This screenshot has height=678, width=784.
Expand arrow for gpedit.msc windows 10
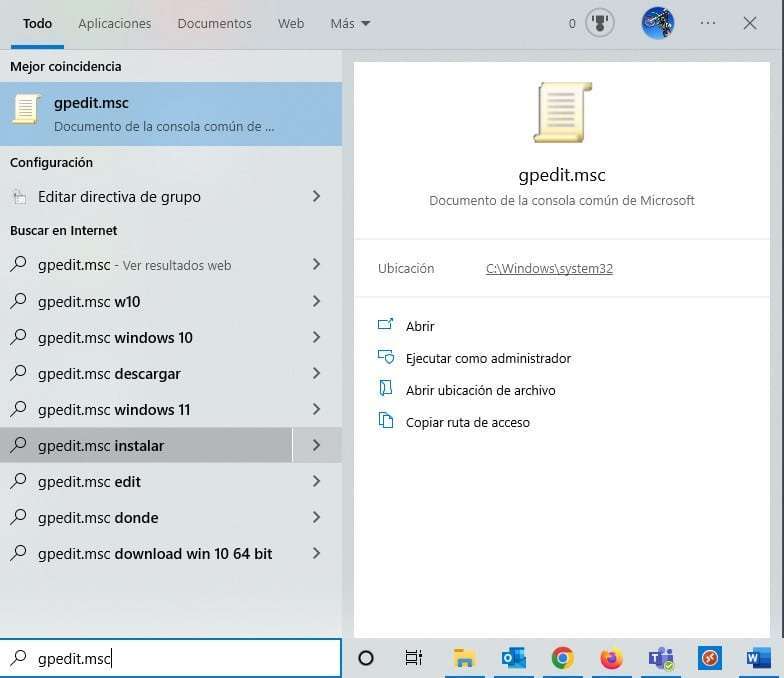(x=316, y=337)
